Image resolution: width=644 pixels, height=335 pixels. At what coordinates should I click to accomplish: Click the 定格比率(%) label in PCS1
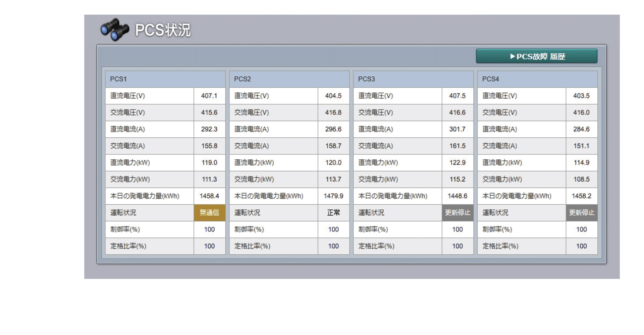point(128,246)
